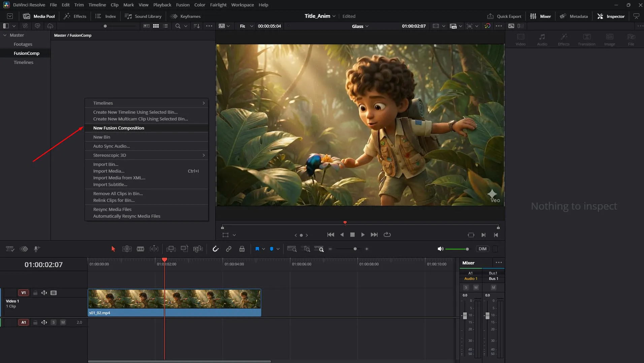Viewport: 644px width, 363px height.
Task: Open the Effects panel button
Action: 75,16
